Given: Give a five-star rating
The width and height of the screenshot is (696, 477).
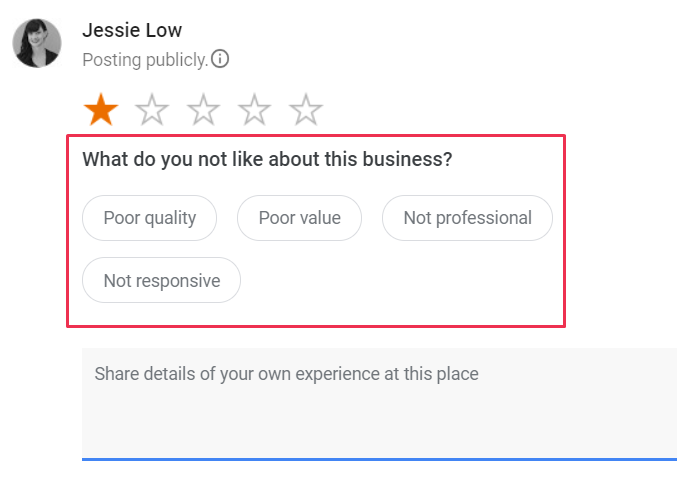Looking at the screenshot, I should pos(305,109).
